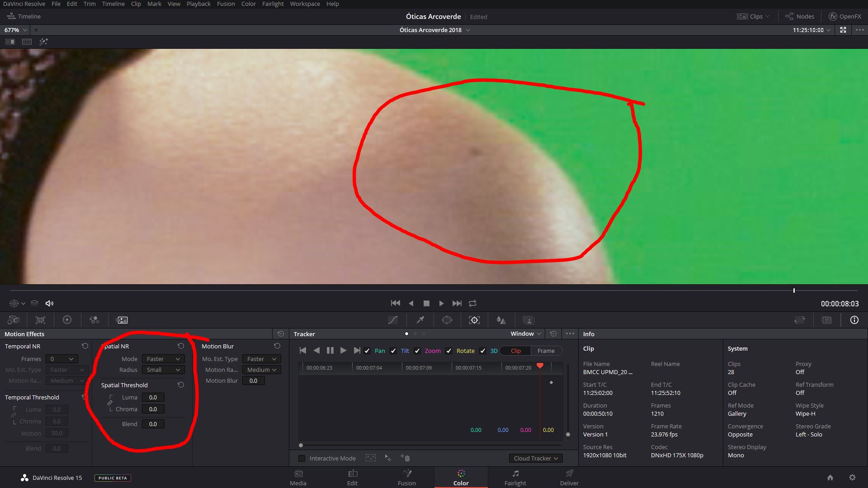This screenshot has width=868, height=488.
Task: Open viewer zoom 677% dropdown
Action: pyautogui.click(x=16, y=30)
